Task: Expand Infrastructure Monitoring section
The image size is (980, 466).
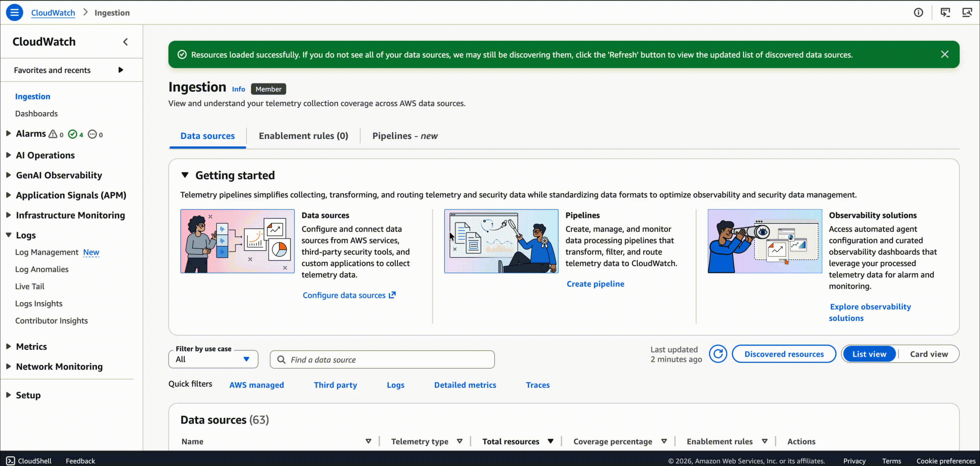Action: 8,215
